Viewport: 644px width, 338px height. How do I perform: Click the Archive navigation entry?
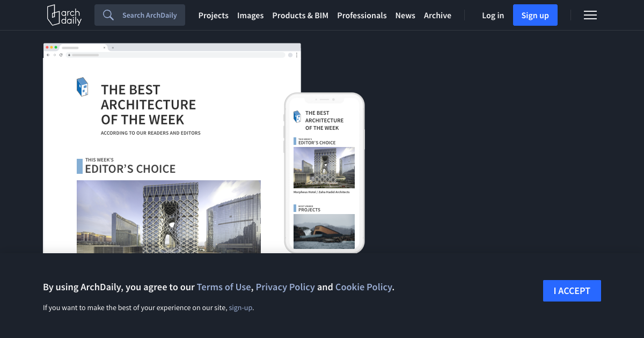pyautogui.click(x=437, y=15)
